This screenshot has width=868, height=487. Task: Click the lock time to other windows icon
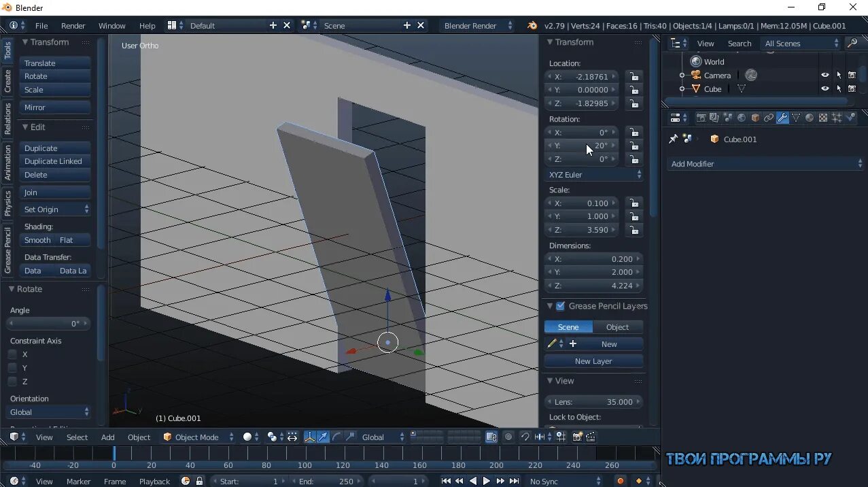pyautogui.click(x=199, y=481)
